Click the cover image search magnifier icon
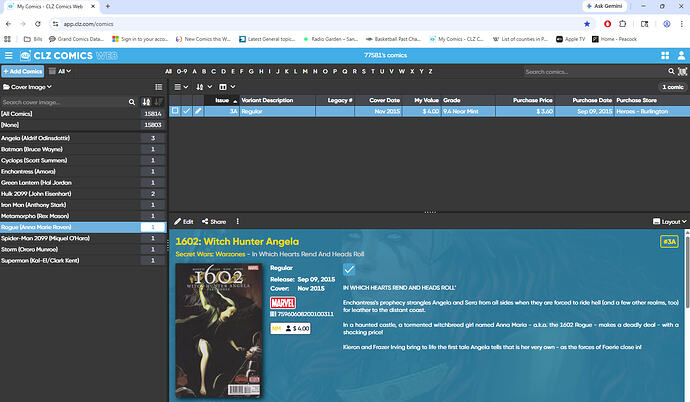690x402 pixels. click(x=132, y=102)
